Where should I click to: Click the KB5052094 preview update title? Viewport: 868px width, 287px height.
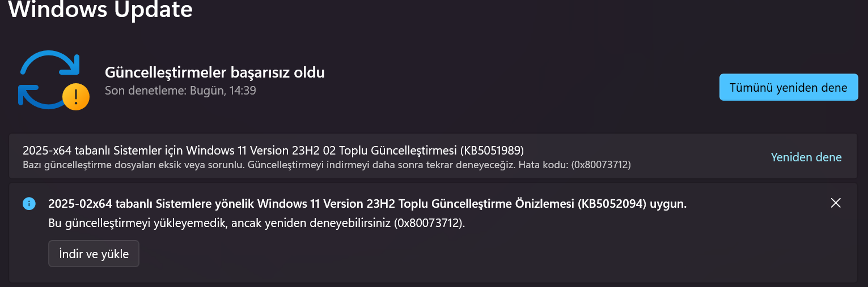pyautogui.click(x=367, y=204)
